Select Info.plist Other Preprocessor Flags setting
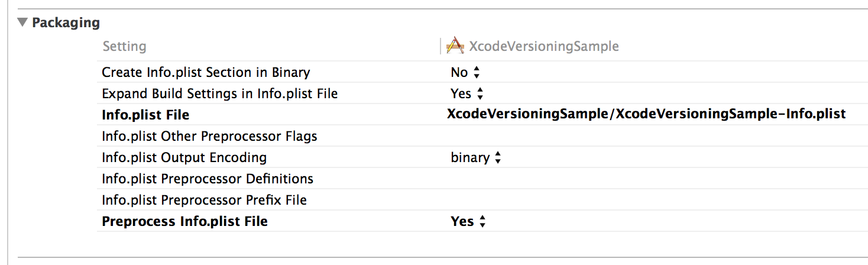The width and height of the screenshot is (868, 265). (209, 136)
